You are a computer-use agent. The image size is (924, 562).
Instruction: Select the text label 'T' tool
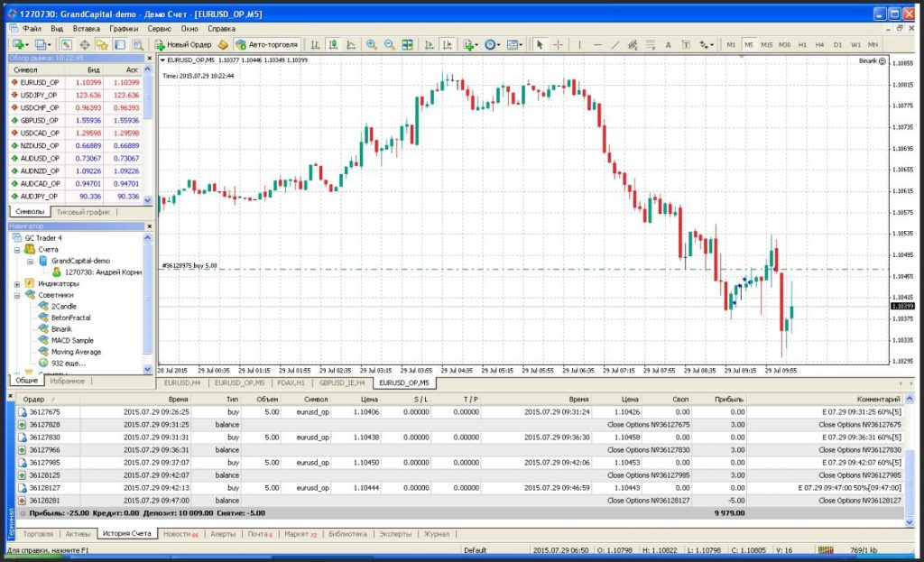(x=686, y=45)
